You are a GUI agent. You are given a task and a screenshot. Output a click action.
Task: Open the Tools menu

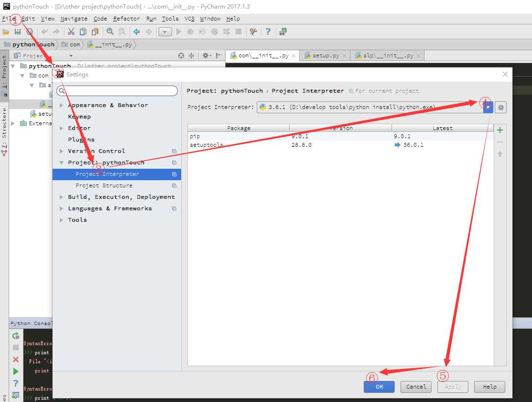pos(170,19)
